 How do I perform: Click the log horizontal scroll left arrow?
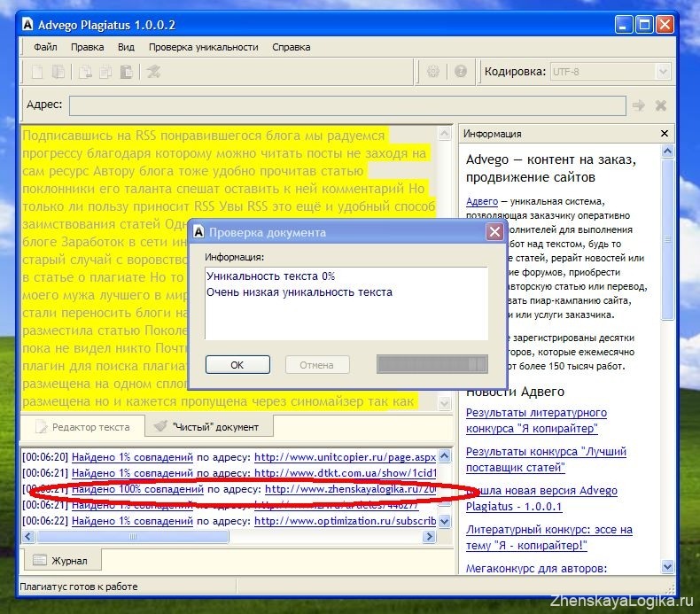[28, 536]
